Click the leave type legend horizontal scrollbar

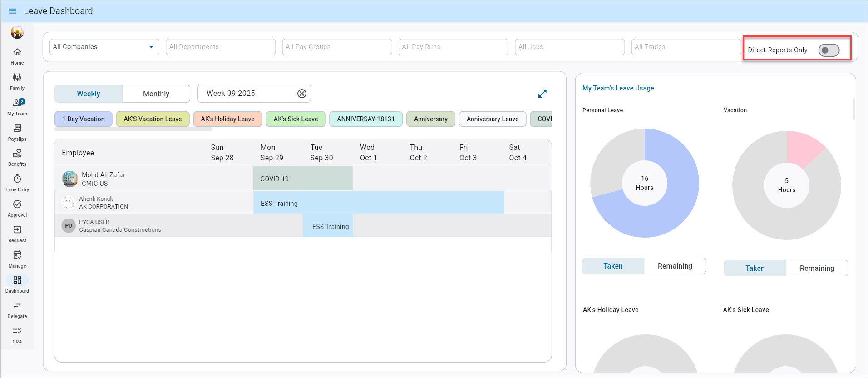coord(133,129)
